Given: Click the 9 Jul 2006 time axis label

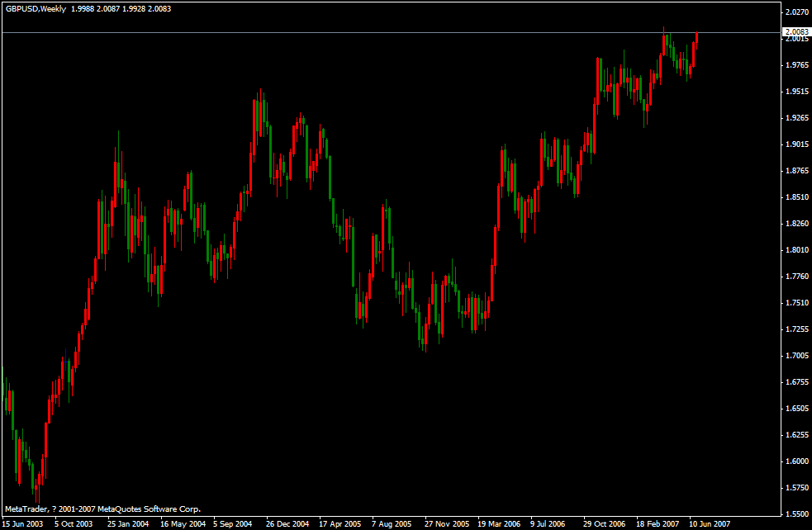Looking at the screenshot, I should click(x=548, y=523).
